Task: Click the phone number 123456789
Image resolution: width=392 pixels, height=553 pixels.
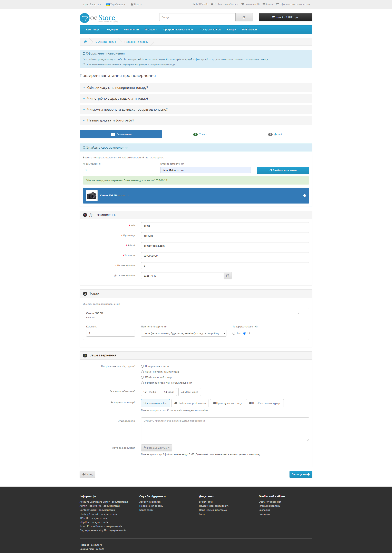Action: (x=200, y=4)
